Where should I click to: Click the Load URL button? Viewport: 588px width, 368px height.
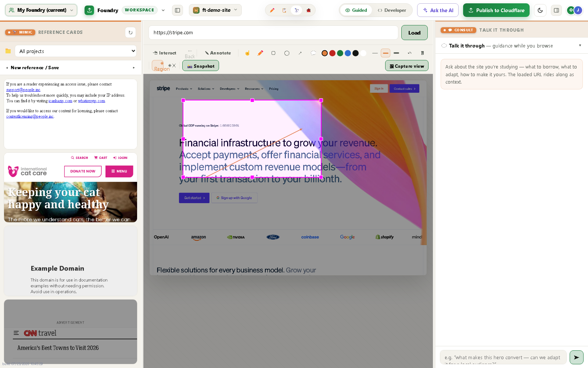tap(414, 33)
